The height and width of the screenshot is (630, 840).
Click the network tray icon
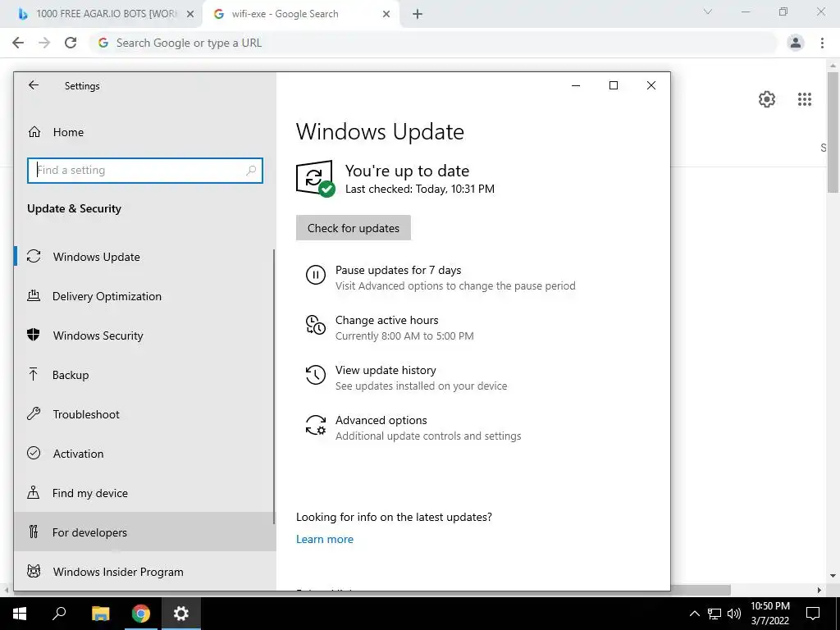[714, 614]
